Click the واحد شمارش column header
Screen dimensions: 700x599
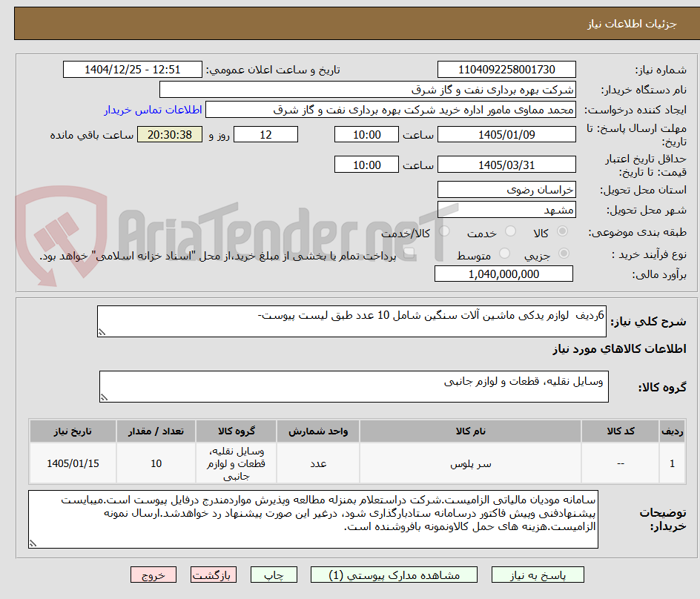coord(318,431)
